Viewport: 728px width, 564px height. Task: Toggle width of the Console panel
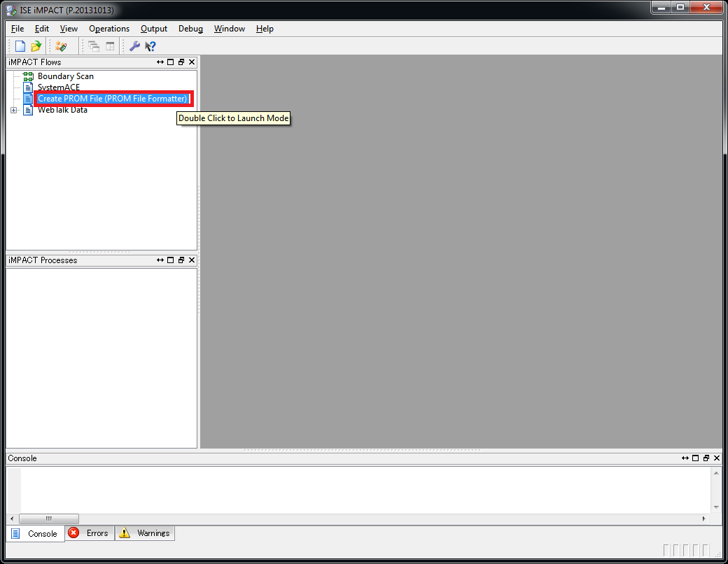click(685, 458)
